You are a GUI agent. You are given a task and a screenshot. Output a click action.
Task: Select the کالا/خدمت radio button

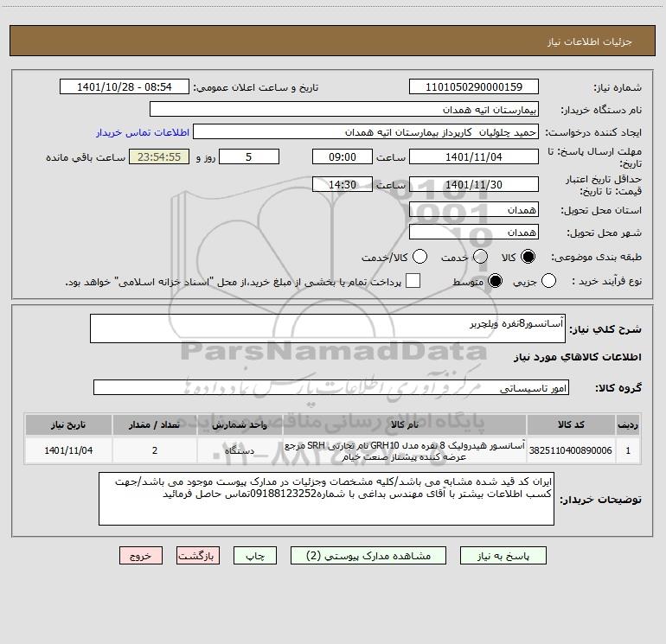pyautogui.click(x=419, y=257)
